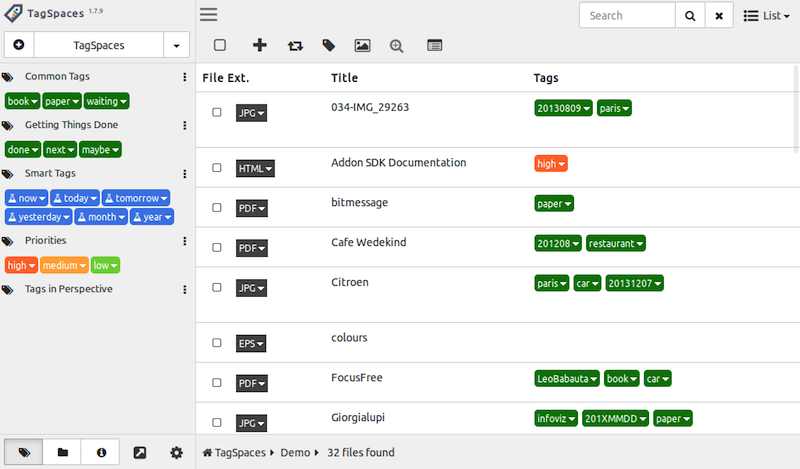This screenshot has height=469, width=800.
Task: Click the plus icon to create a new file
Action: tap(260, 45)
